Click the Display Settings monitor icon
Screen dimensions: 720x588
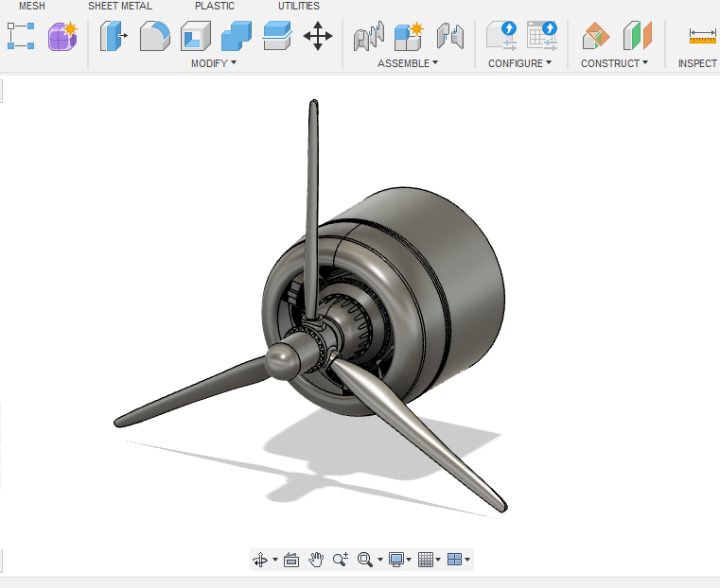point(396,560)
